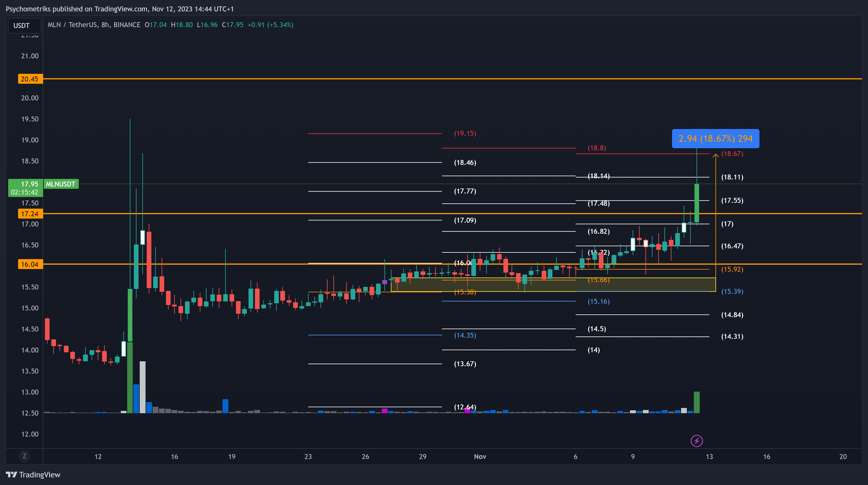Viewport: 868px width, 485px height.
Task: Select the orange 16.04 price level label
Action: pyautogui.click(x=30, y=264)
